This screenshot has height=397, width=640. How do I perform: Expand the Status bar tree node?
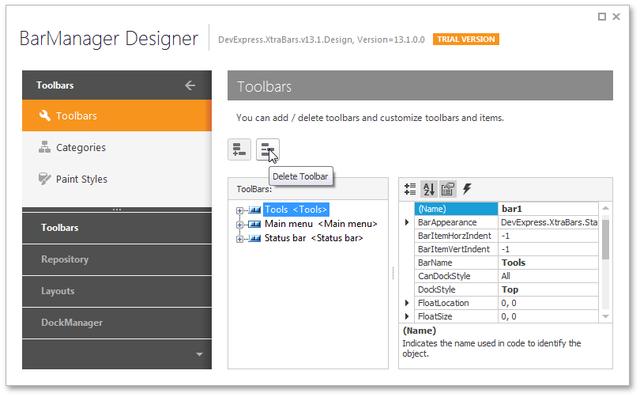point(240,239)
